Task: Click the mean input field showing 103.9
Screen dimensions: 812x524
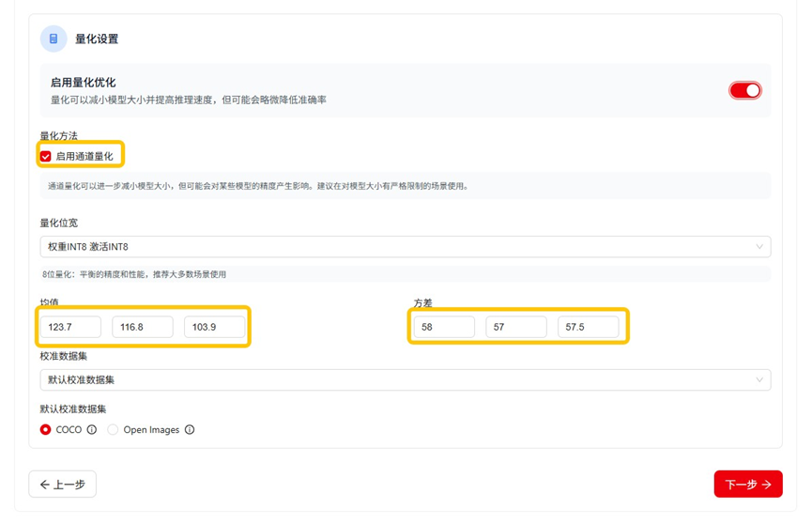Action: (214, 327)
